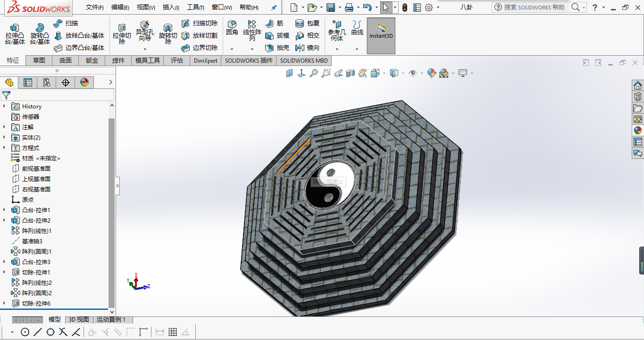Choose the Swept Boss (扫描) command
The height and width of the screenshot is (340, 644).
point(66,23)
